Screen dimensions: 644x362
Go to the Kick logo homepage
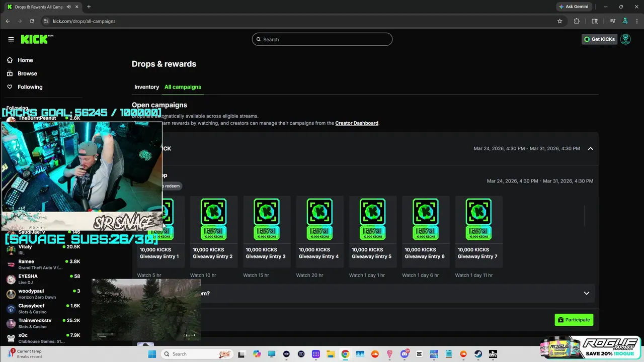tap(37, 39)
